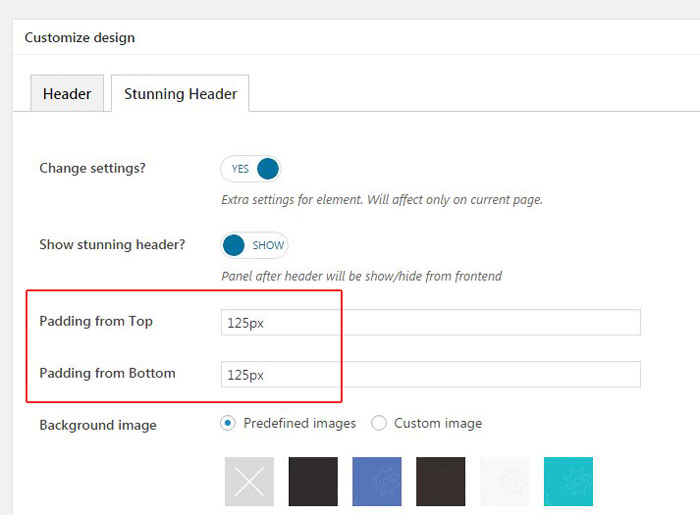Choose the first black background image

pyautogui.click(x=313, y=482)
